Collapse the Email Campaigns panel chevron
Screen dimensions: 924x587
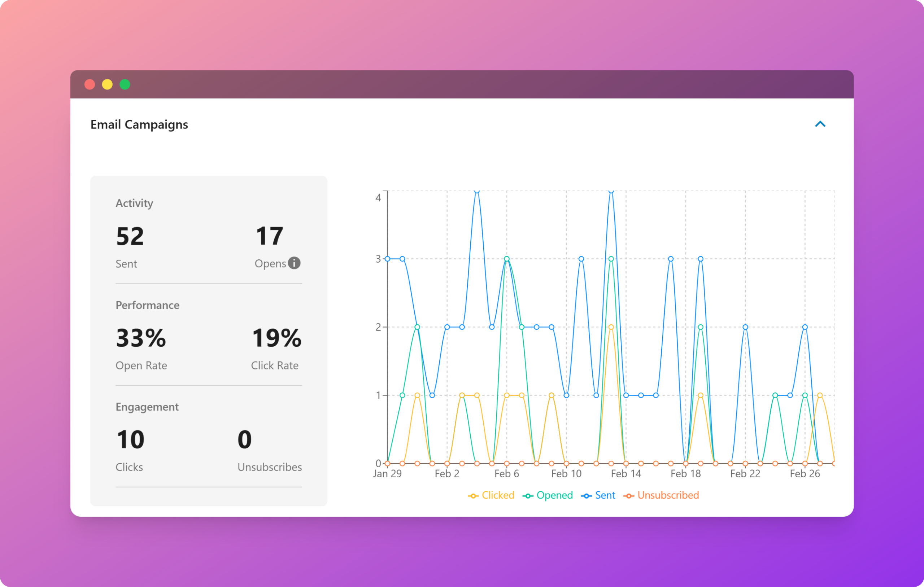[820, 124]
